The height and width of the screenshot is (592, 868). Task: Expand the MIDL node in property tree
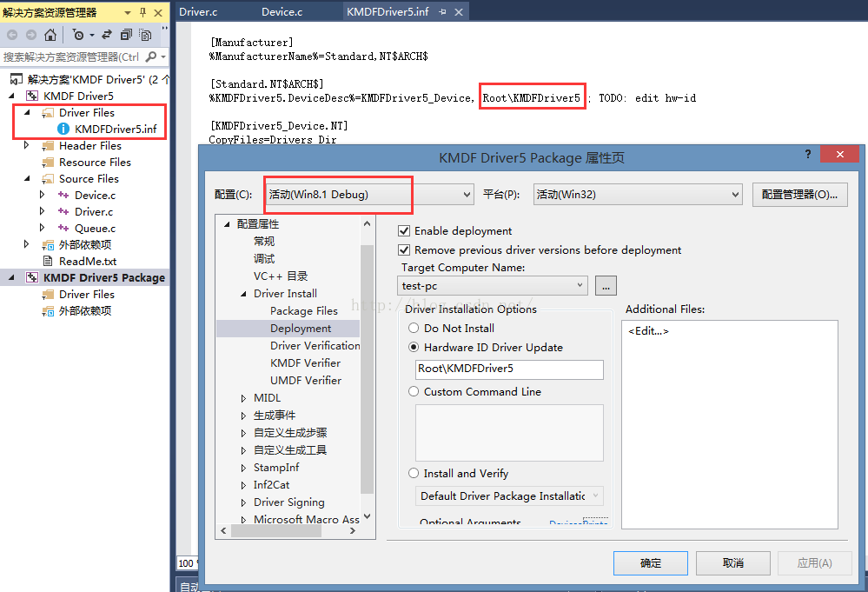243,398
